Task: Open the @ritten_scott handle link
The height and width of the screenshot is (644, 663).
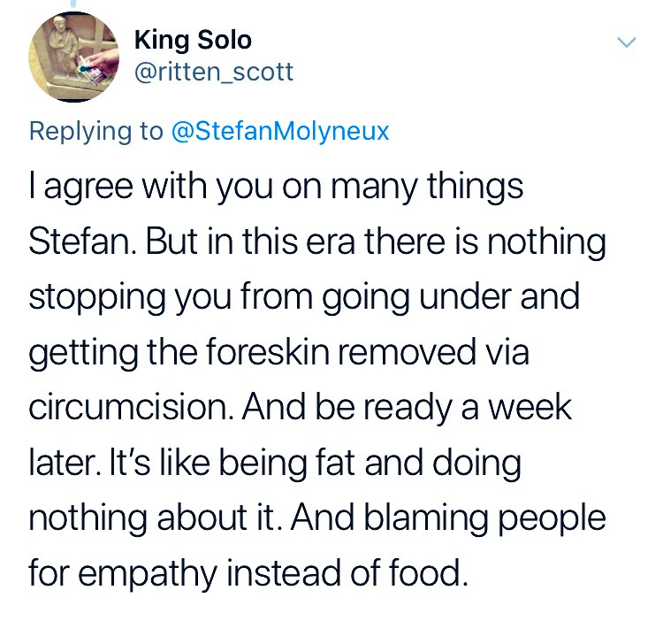Action: (213, 72)
